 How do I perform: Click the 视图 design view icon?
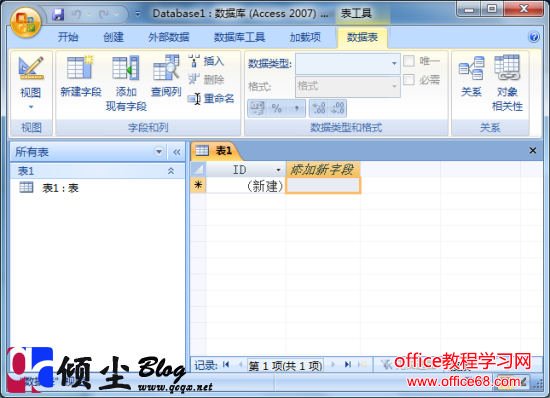31,68
